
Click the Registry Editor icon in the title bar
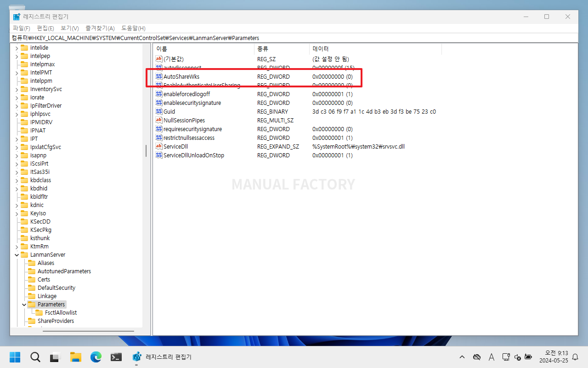click(x=16, y=16)
